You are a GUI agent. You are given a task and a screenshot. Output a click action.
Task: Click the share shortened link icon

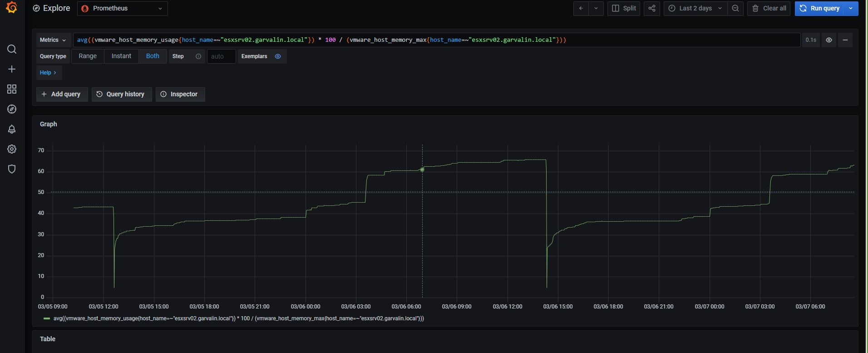point(651,8)
